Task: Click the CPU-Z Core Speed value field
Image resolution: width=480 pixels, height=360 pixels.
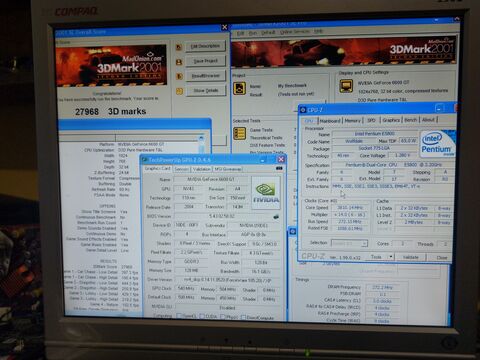Action: tap(349, 208)
